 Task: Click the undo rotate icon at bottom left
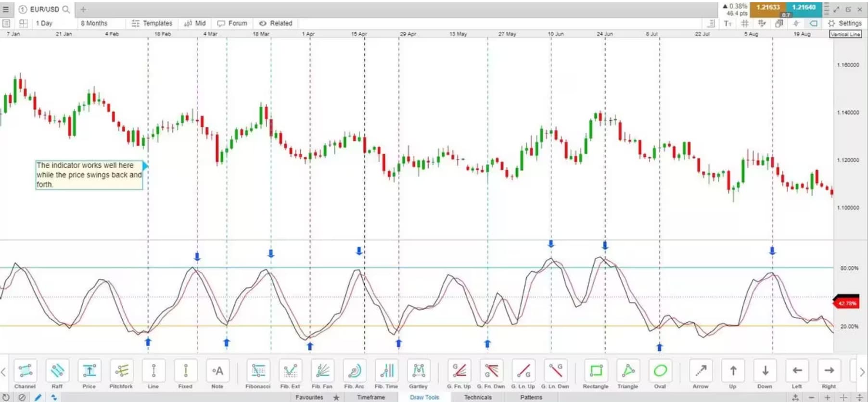6,397
